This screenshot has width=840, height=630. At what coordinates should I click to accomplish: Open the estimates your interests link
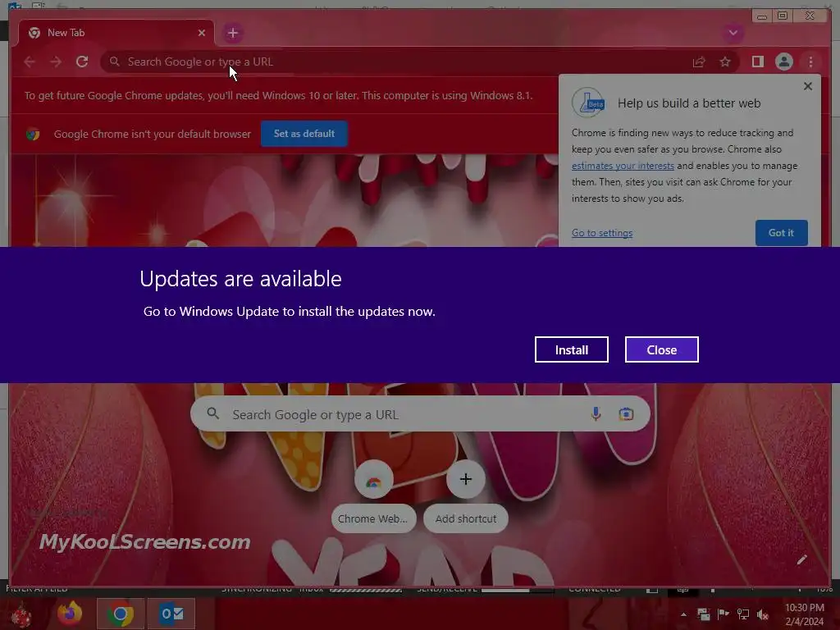[623, 166]
